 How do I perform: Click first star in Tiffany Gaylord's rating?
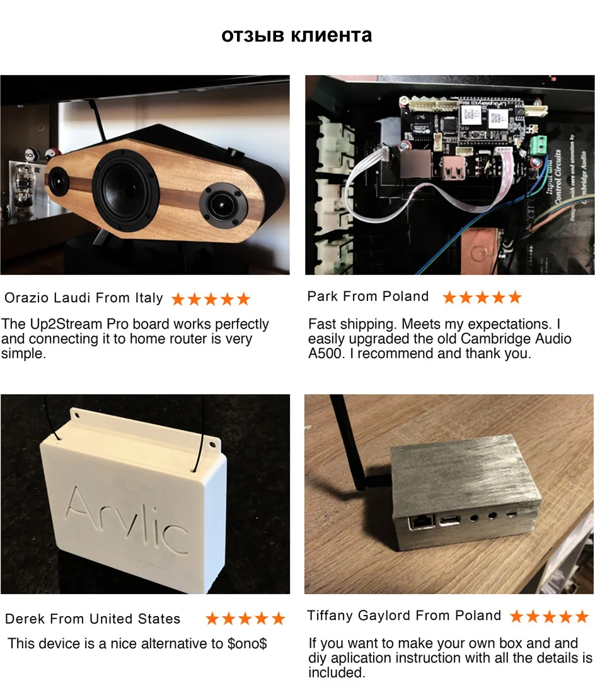[x=516, y=617]
